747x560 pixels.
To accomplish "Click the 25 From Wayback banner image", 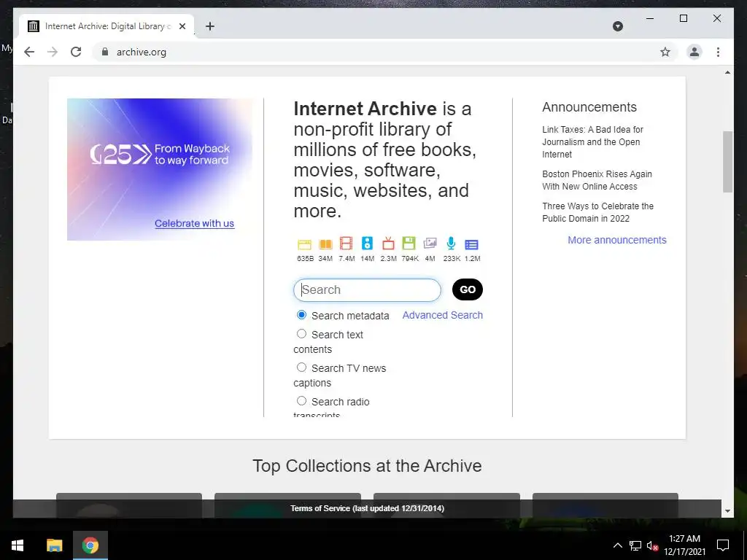I will coord(160,169).
